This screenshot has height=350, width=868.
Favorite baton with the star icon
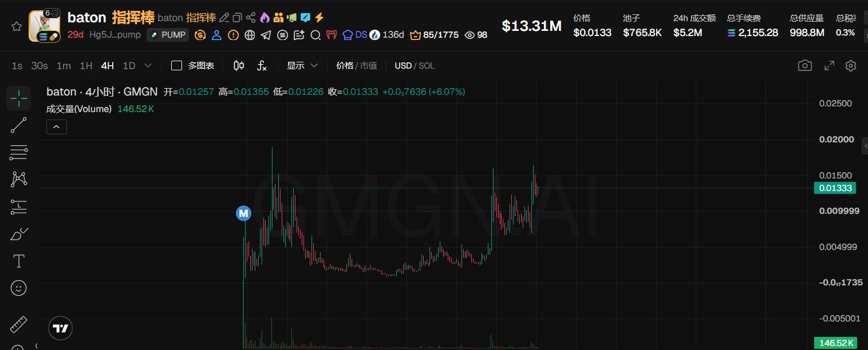(17, 26)
